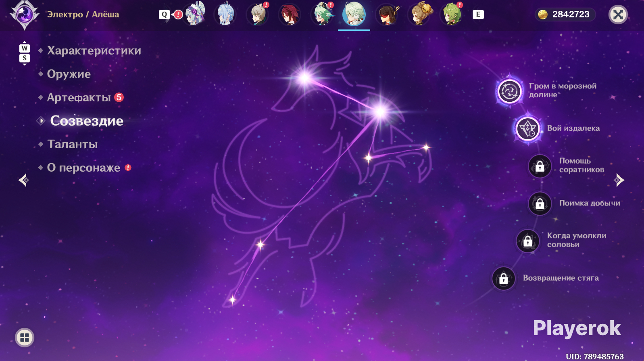Close the character screen with X
This screenshot has height=361, width=644.
click(618, 15)
